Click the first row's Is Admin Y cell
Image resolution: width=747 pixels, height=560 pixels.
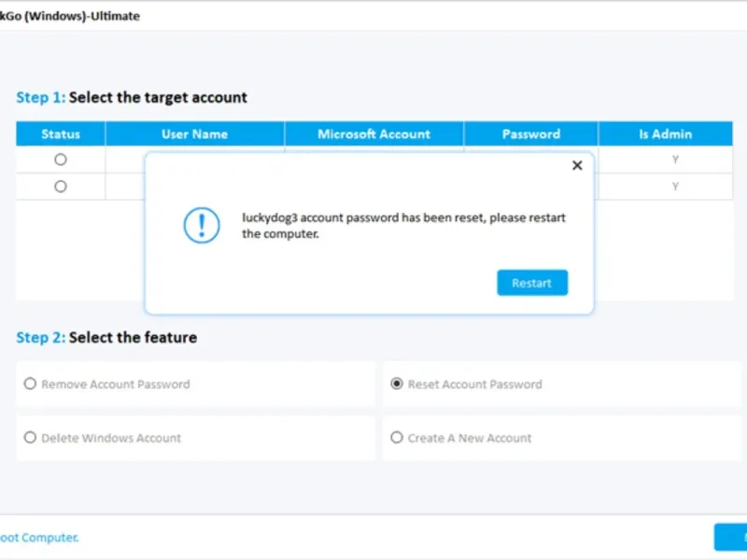[x=675, y=160]
